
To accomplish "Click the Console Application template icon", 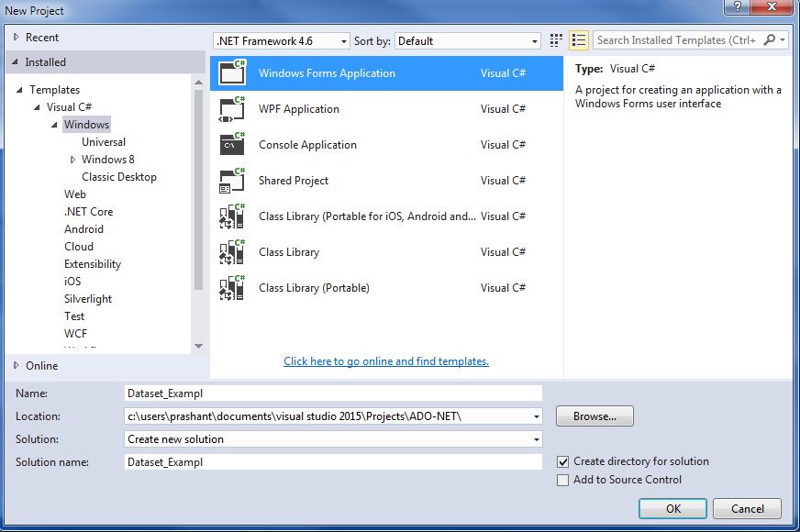I will (x=233, y=144).
